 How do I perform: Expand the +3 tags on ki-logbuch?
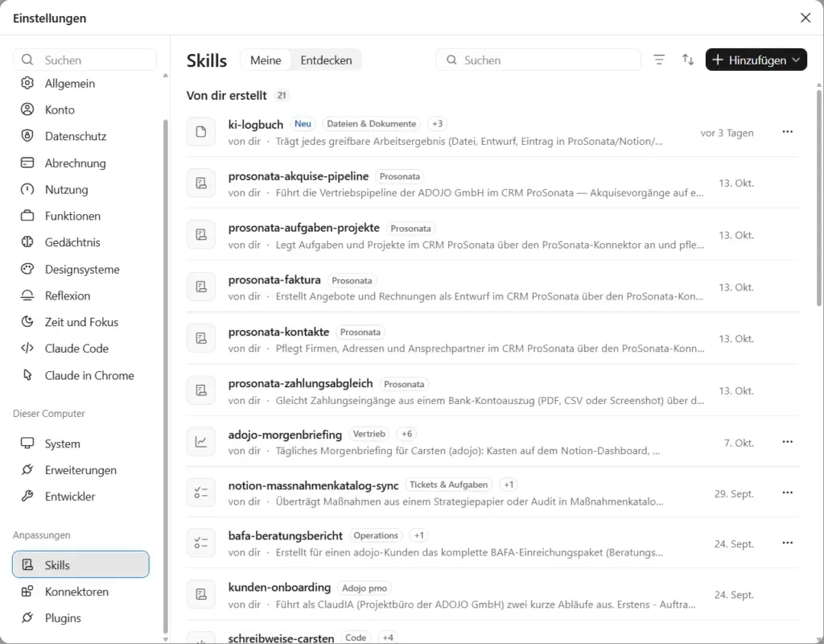[437, 123]
